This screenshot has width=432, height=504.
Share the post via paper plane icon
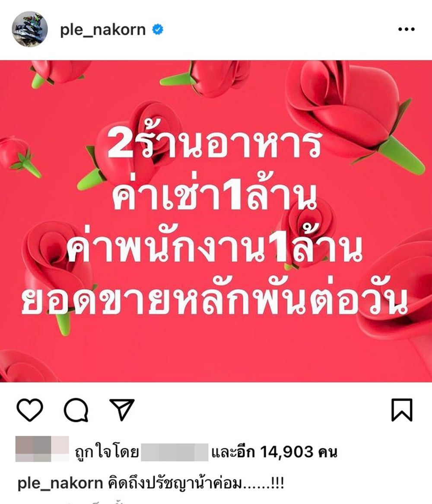click(122, 409)
